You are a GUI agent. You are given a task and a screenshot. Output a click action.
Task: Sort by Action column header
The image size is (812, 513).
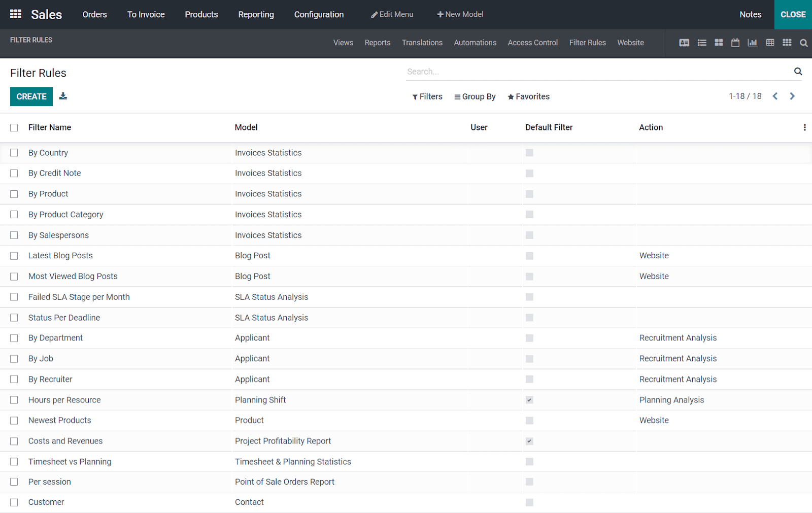click(651, 127)
